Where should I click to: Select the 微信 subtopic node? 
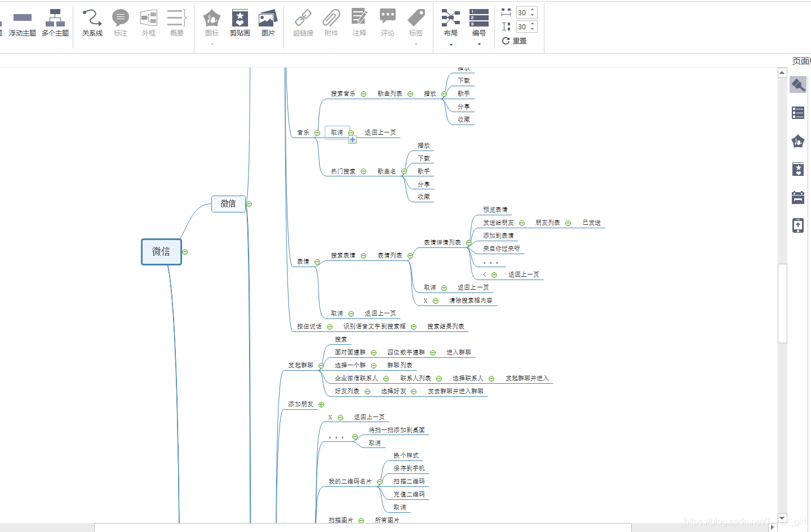point(228,203)
